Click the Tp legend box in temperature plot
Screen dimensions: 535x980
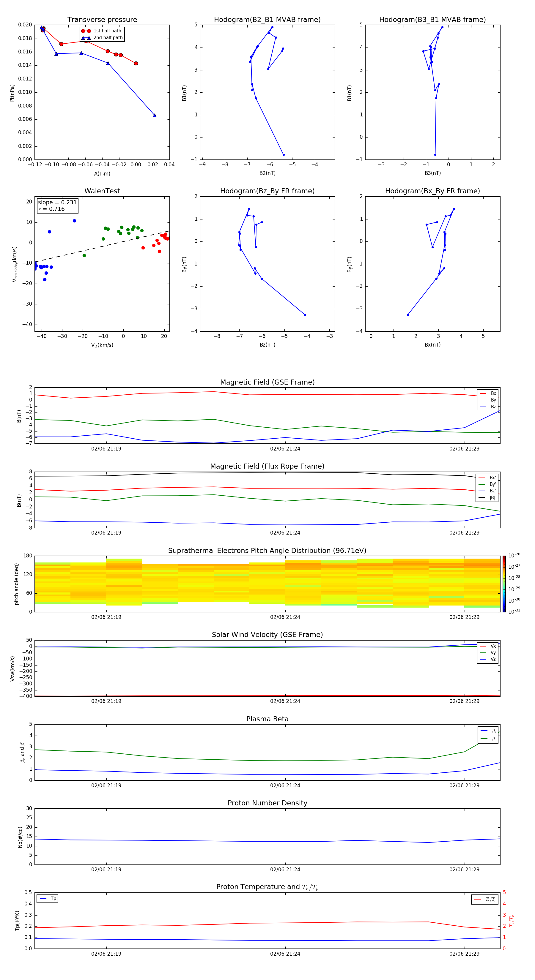point(48,899)
